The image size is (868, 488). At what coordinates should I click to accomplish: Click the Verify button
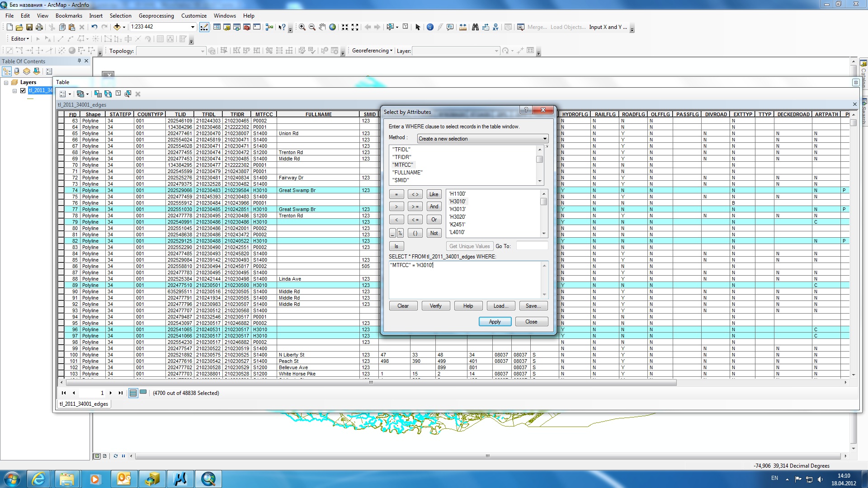point(435,306)
